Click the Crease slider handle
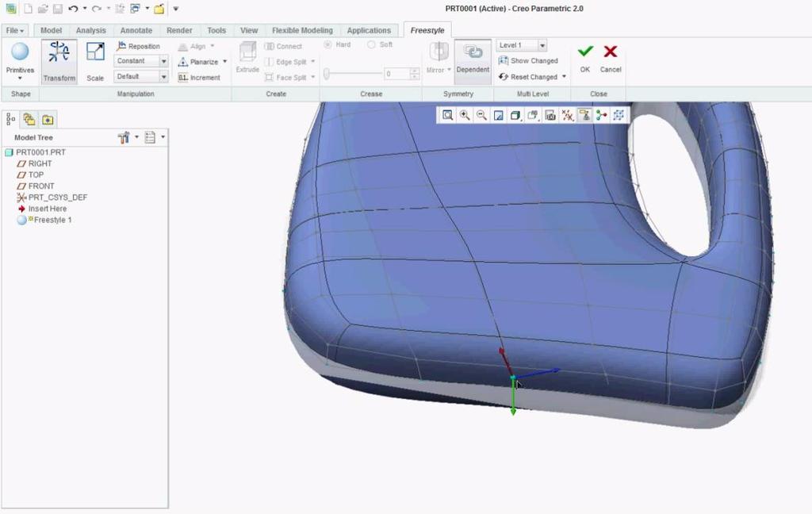Screen dimensions: 812x514 tap(327, 74)
